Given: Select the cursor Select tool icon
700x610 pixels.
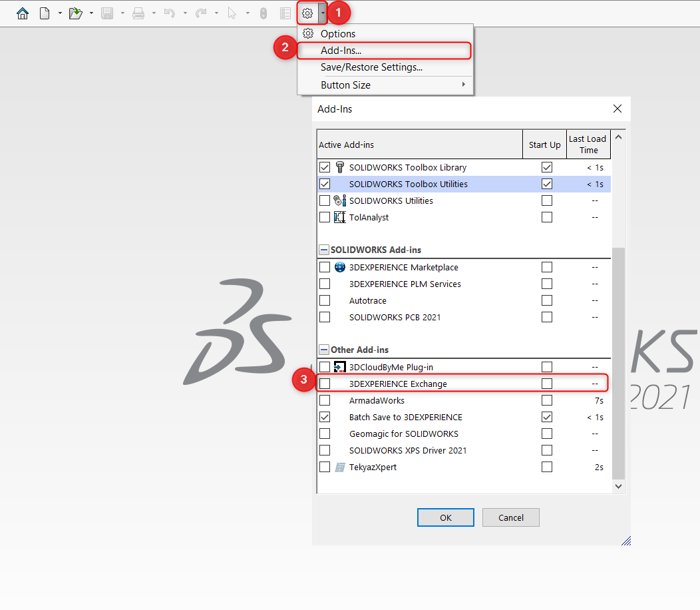Looking at the screenshot, I should point(232,13).
